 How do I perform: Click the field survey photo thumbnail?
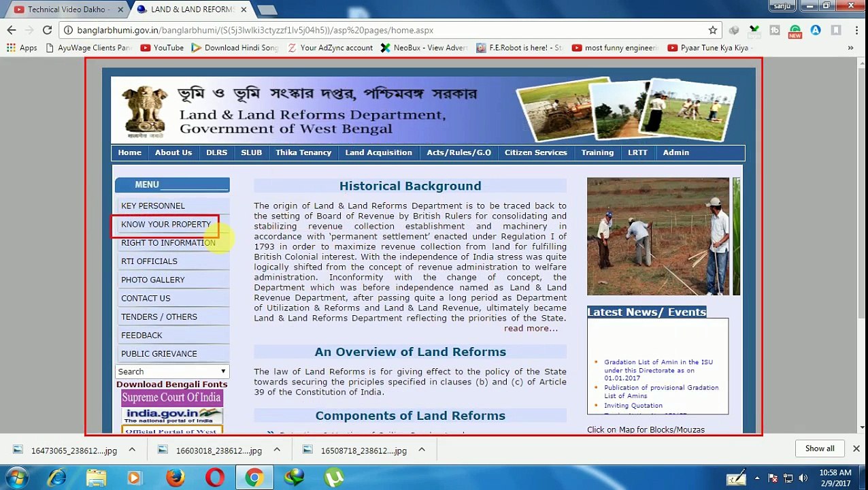click(658, 236)
